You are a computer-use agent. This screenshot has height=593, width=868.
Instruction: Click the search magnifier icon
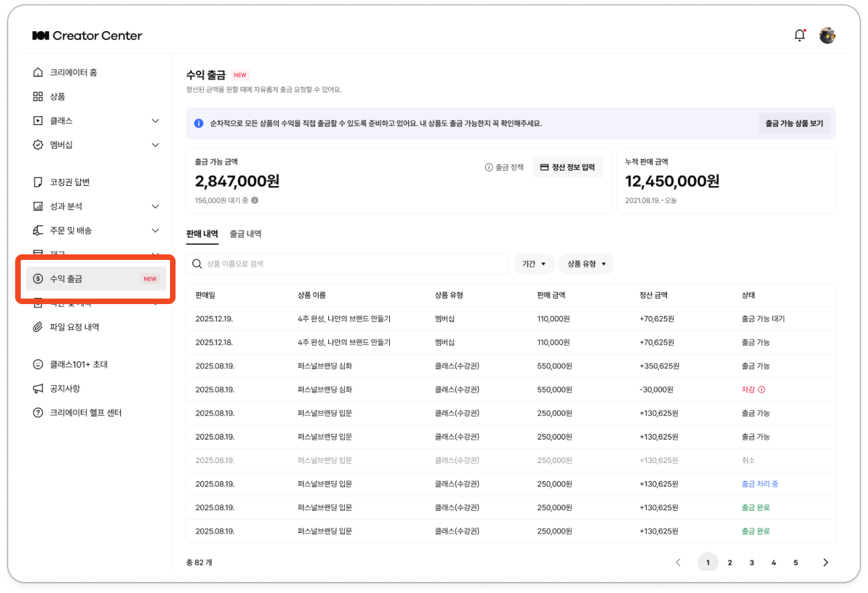197,264
